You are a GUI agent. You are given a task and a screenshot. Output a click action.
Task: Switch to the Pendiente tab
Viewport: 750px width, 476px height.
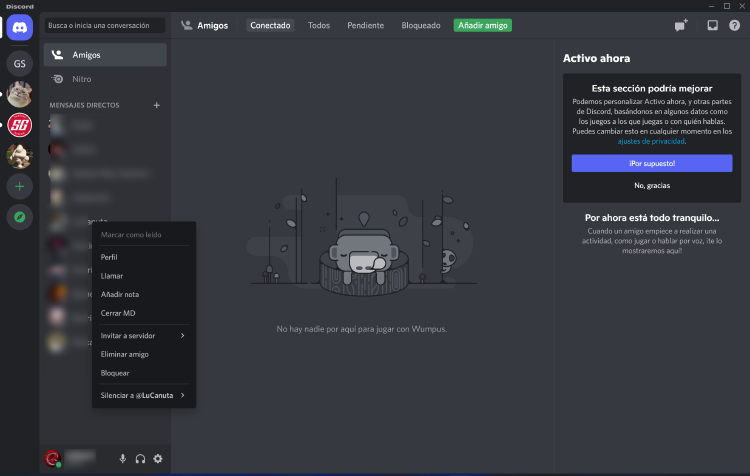(x=366, y=25)
